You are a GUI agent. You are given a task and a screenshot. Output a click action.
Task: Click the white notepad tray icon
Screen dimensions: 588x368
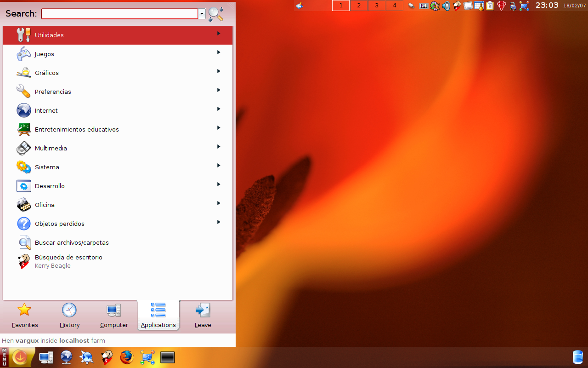(x=468, y=6)
